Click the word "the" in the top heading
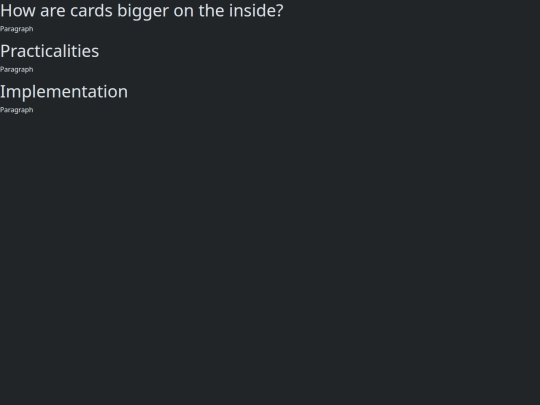540x405 pixels. [211, 11]
